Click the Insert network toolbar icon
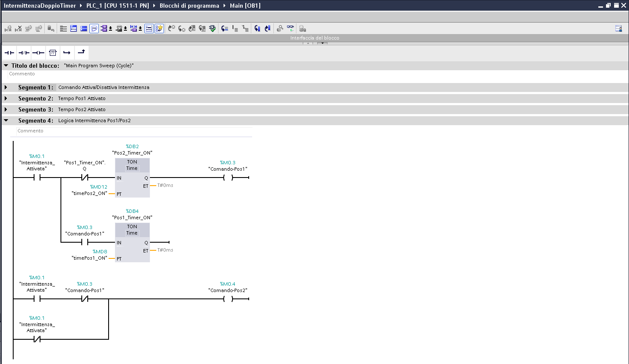Screen dimensions: 629x364 point(8,29)
